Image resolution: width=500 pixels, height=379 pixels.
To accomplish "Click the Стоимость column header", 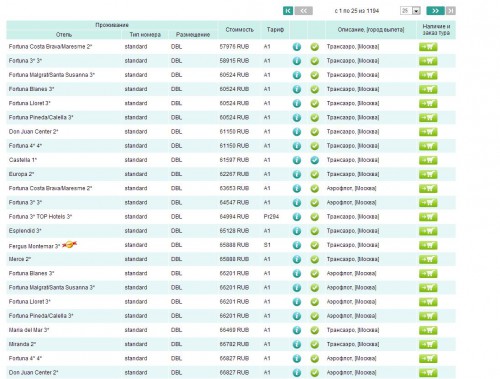I will click(239, 30).
